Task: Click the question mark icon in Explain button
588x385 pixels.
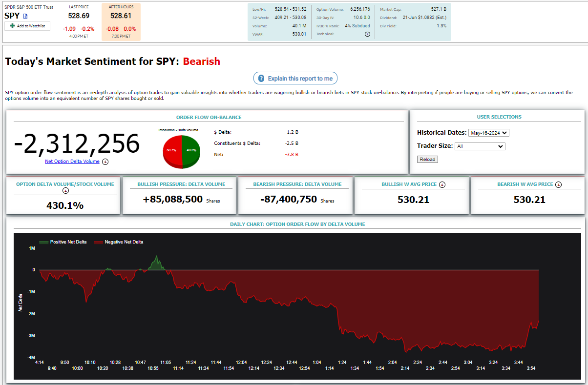Action: click(x=261, y=79)
